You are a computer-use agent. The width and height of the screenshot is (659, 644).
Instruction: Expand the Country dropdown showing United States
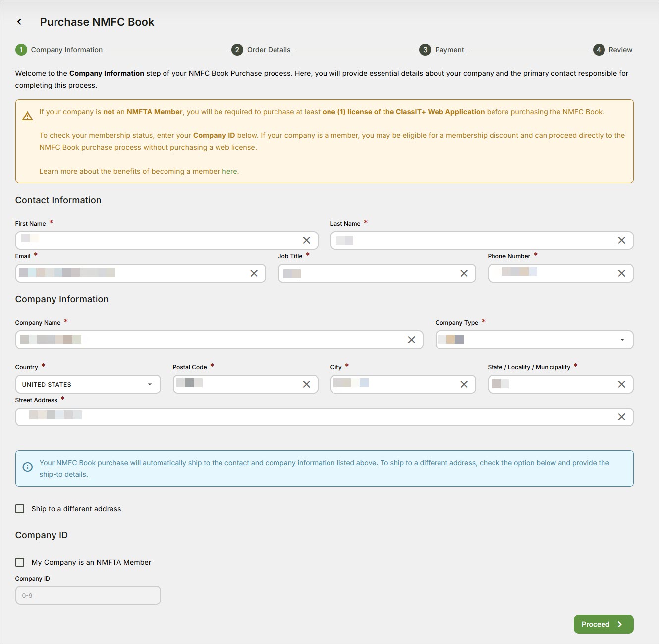point(149,384)
